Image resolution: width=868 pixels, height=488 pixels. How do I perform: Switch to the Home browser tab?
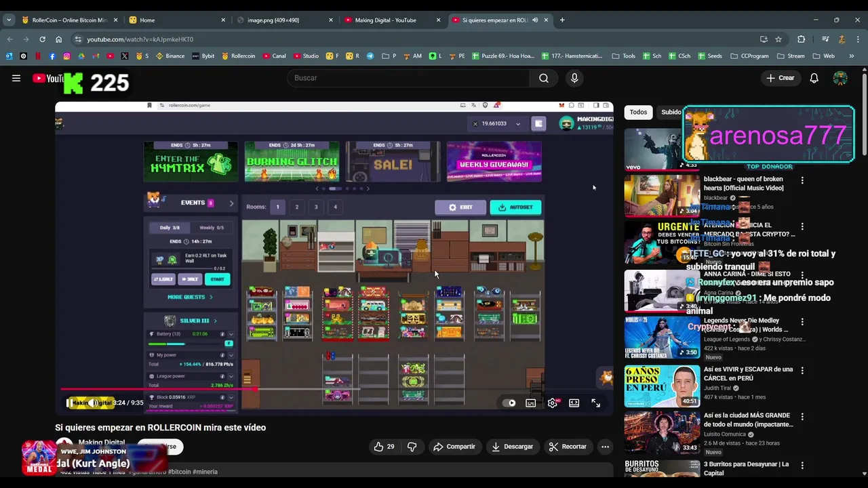178,20
